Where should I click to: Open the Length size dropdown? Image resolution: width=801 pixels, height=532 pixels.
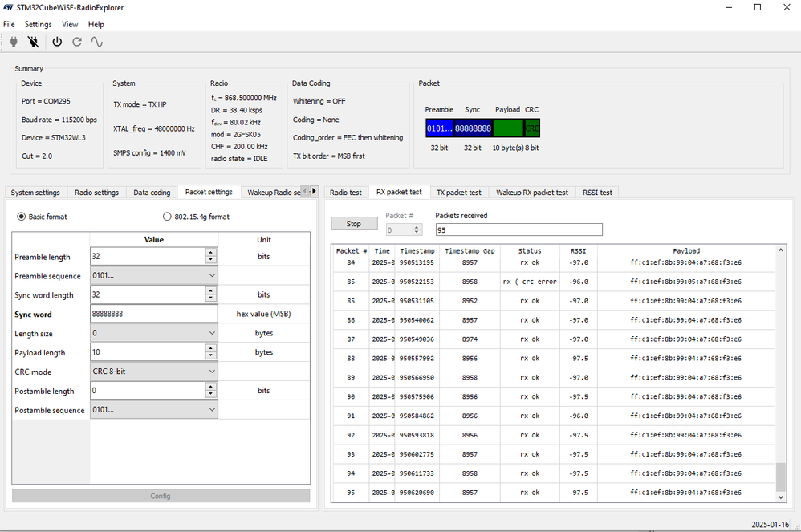pyautogui.click(x=153, y=333)
